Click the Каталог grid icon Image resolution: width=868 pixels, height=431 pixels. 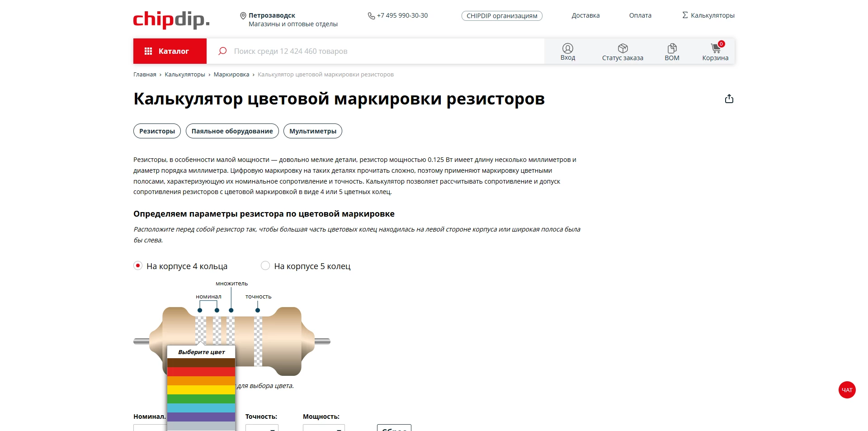pos(148,51)
